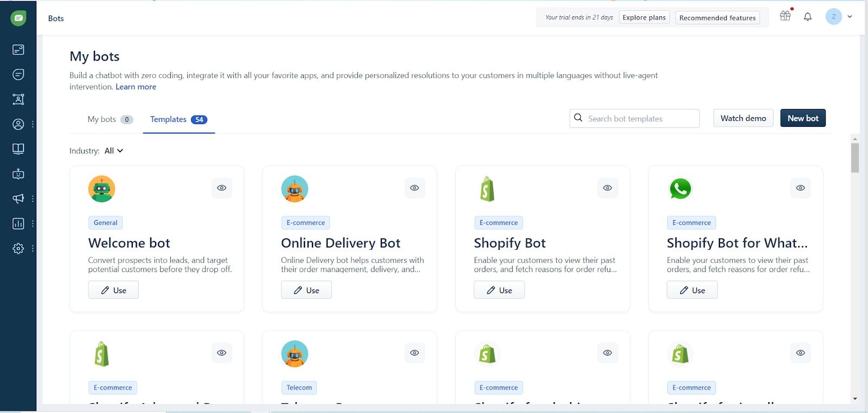Switch to the My bots tab
The height and width of the screenshot is (413, 868).
pos(110,119)
